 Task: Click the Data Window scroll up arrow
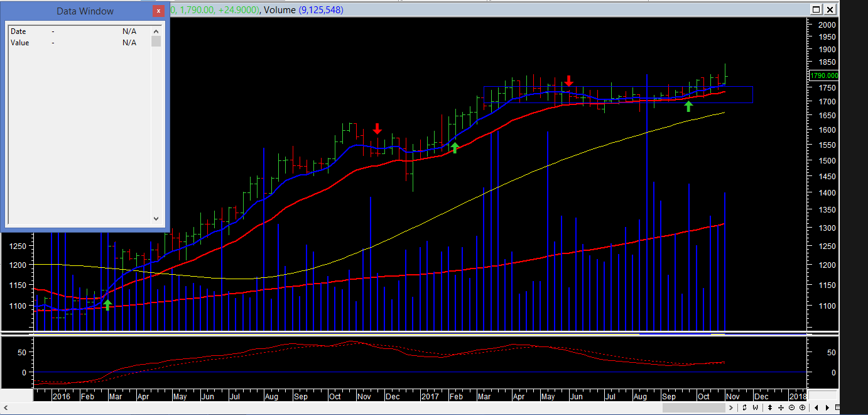point(156,30)
